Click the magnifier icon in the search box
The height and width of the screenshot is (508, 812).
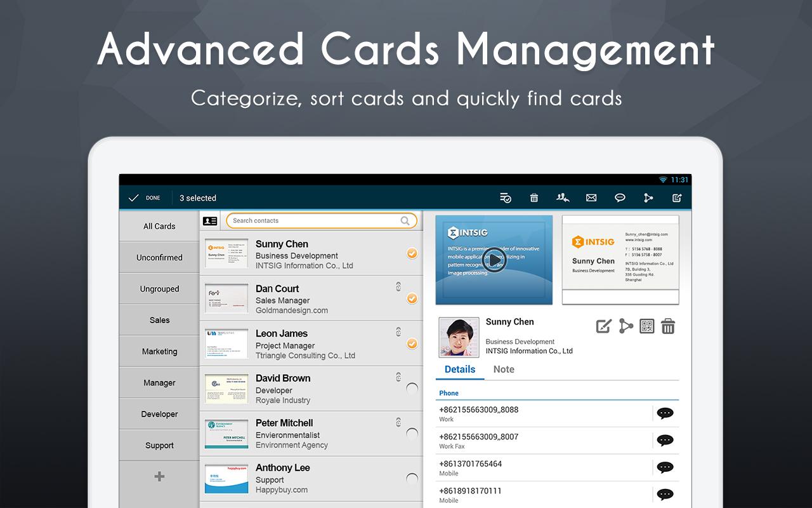click(x=405, y=221)
